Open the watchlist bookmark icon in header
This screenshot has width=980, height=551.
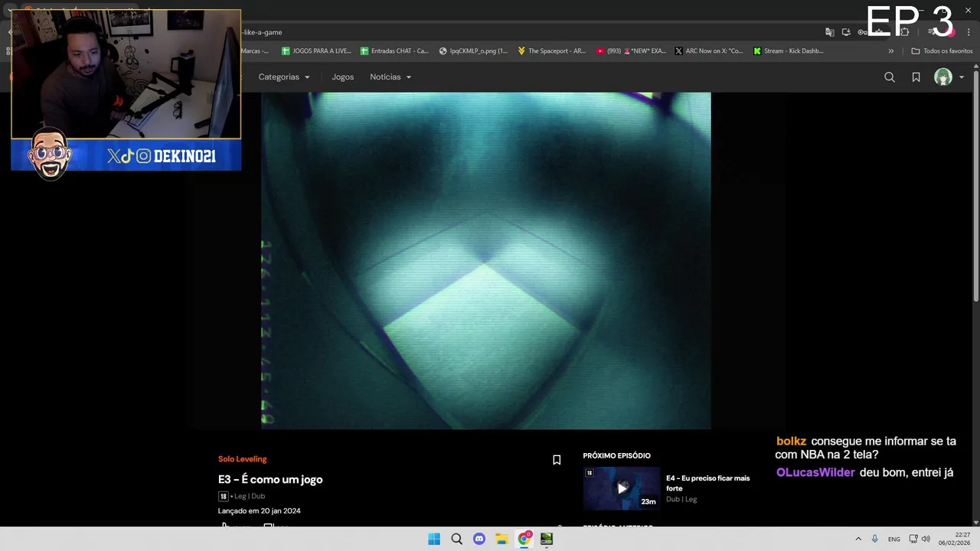916,77
